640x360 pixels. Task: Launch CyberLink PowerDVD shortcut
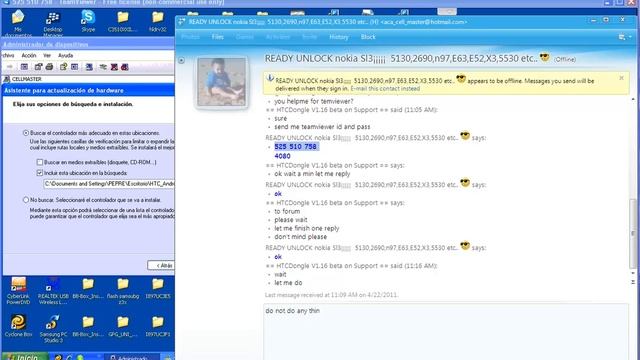click(18, 291)
